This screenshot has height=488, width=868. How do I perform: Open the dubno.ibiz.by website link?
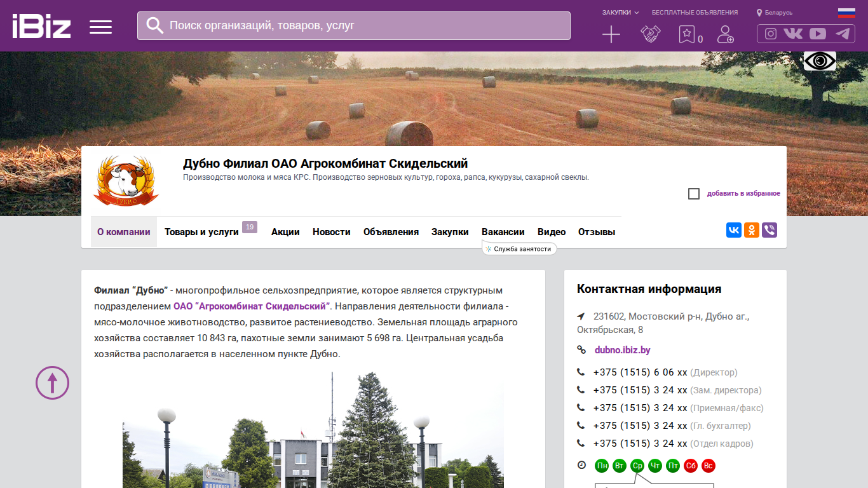coord(622,350)
